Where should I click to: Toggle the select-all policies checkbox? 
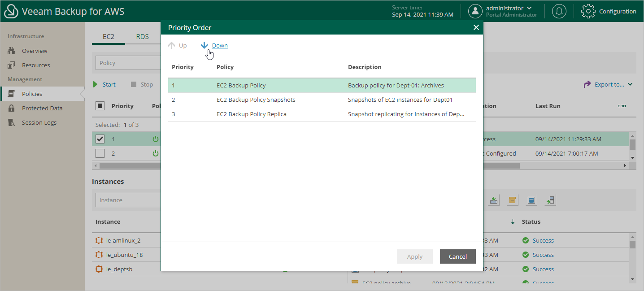point(100,106)
